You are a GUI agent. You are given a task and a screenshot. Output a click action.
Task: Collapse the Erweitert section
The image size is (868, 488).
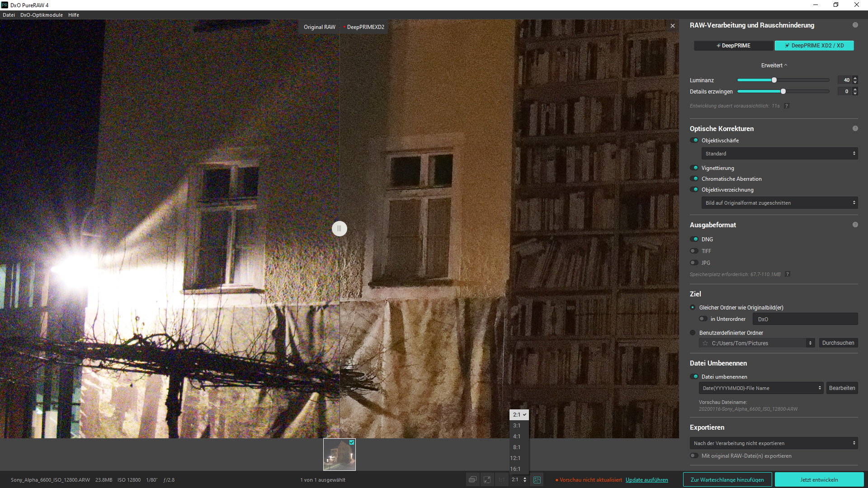[774, 66]
